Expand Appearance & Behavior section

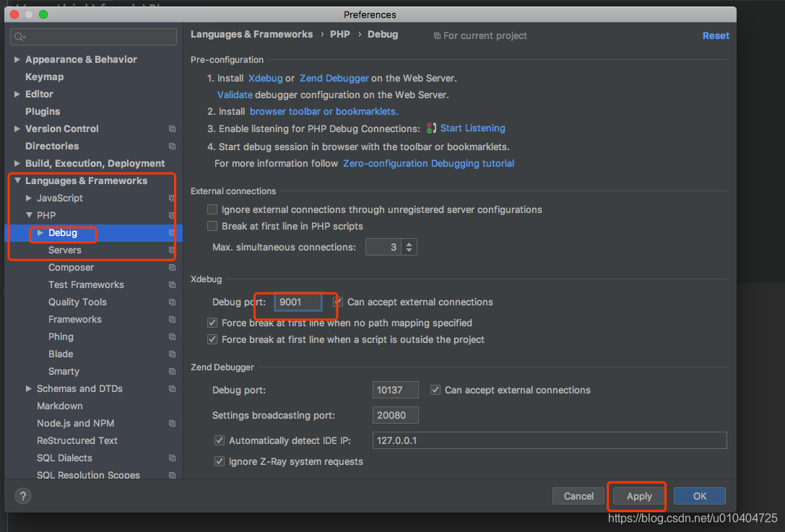coord(17,60)
